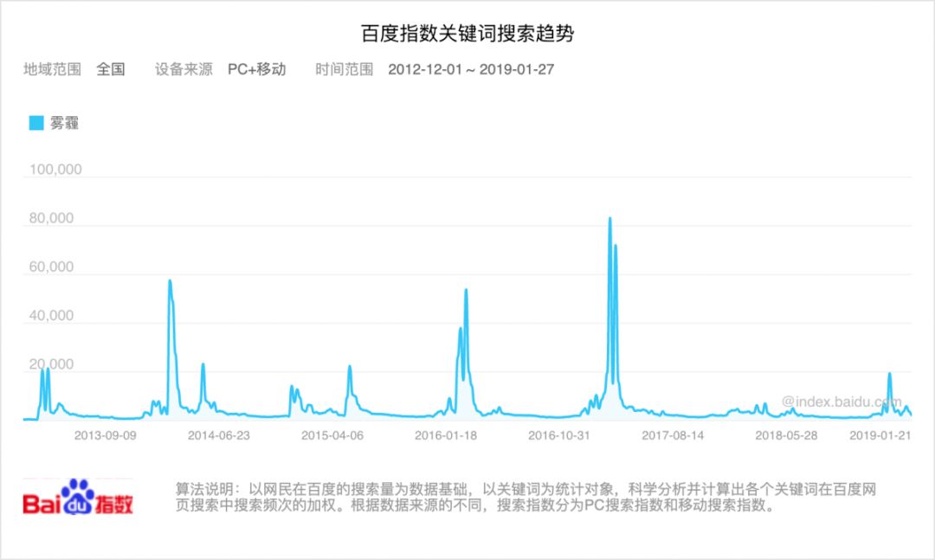Click the 算法说明 explanation text

[526, 498]
